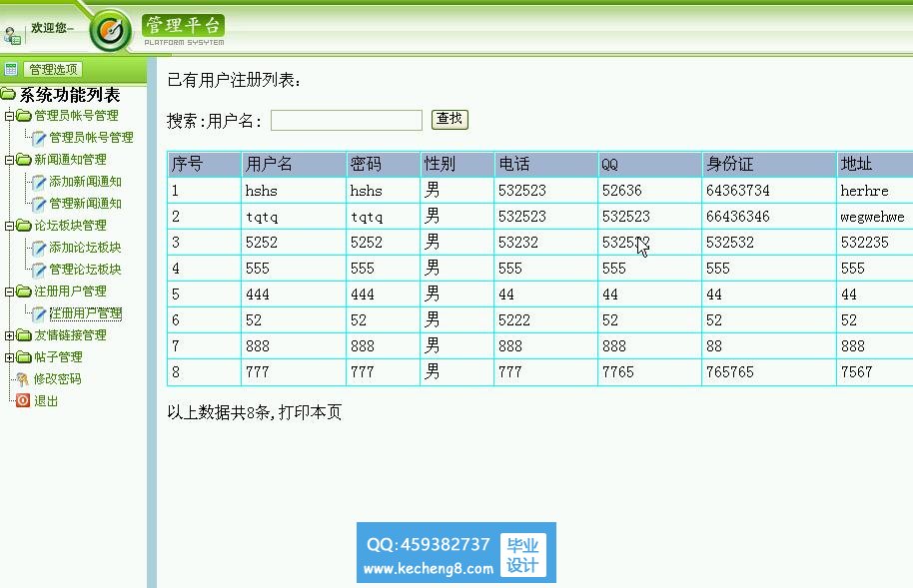Click the 性别 column header
The height and width of the screenshot is (588, 913).
(457, 164)
